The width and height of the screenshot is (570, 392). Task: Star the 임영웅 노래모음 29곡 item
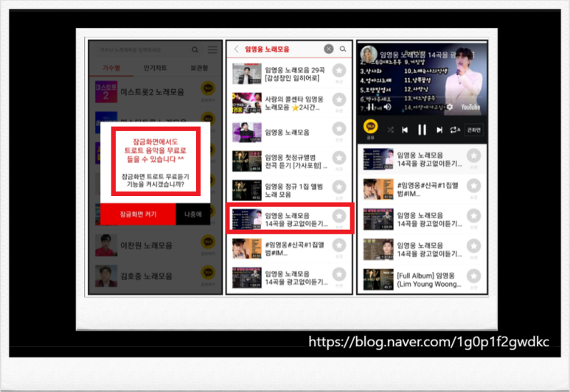tap(339, 71)
